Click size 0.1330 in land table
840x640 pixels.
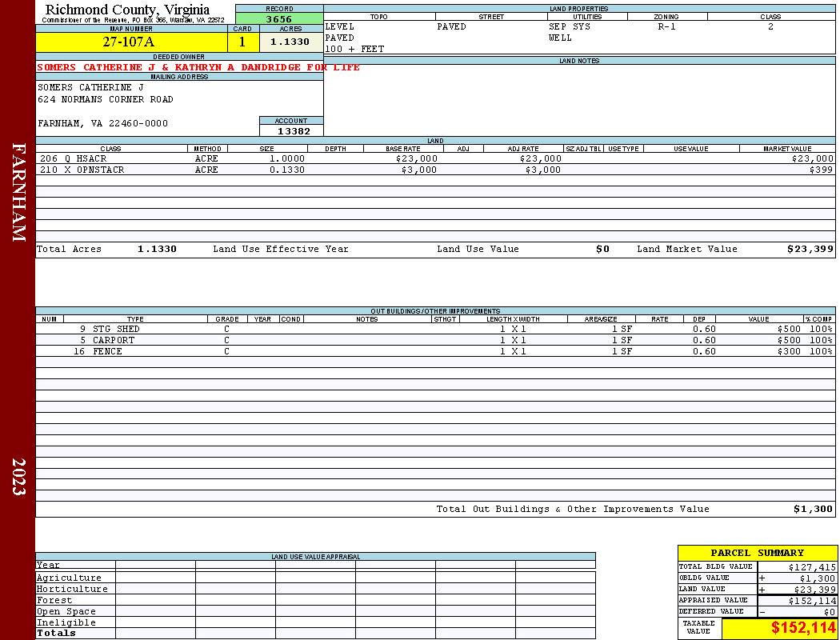(x=287, y=170)
